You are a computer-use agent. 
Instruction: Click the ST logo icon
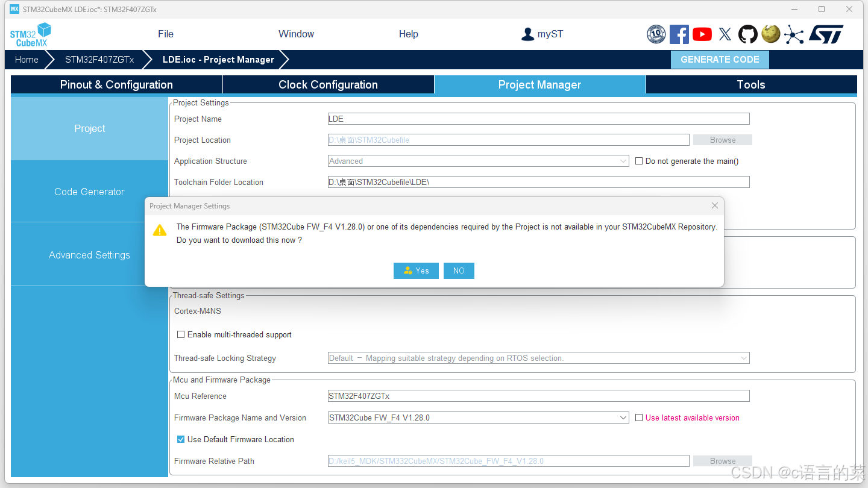826,34
